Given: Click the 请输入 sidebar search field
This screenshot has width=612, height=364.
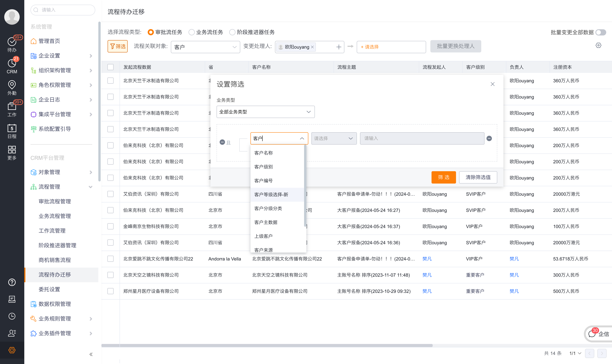Looking at the screenshot, I should click(x=63, y=10).
